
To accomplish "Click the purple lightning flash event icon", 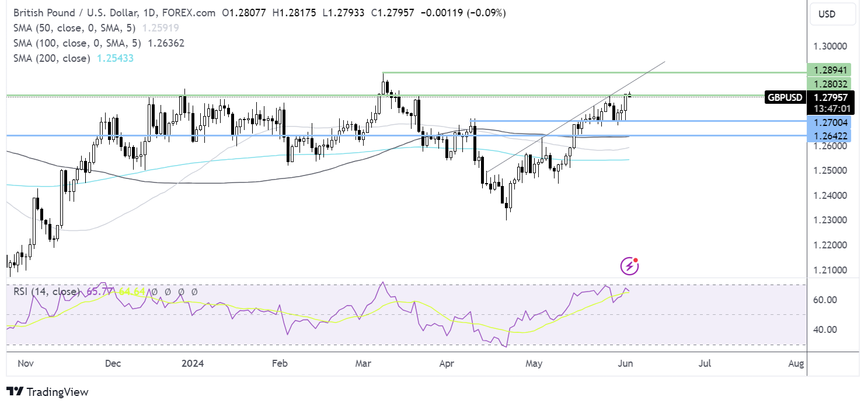I will [x=629, y=266].
